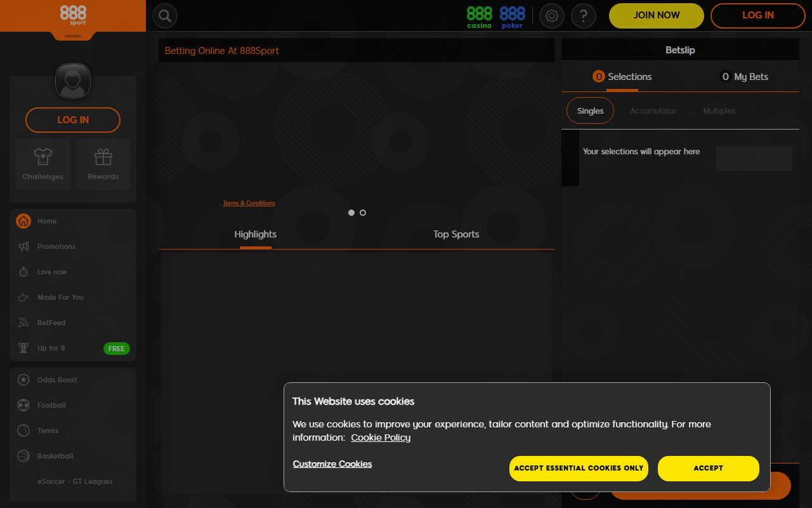The height and width of the screenshot is (508, 812).
Task: Open the Terms & Conditions link
Action: 249,203
